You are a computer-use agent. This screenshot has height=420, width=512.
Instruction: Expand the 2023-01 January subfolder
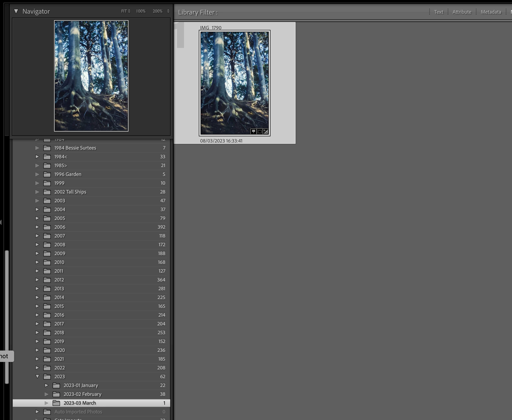coord(46,385)
